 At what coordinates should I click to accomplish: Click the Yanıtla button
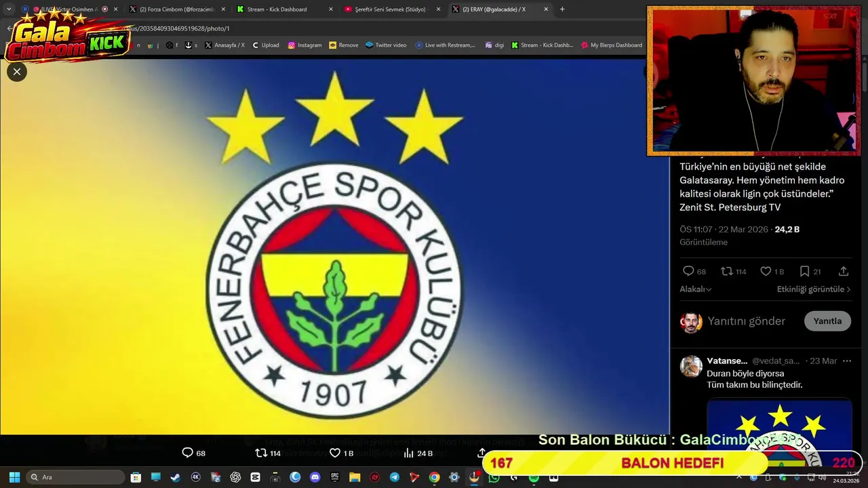pos(827,321)
